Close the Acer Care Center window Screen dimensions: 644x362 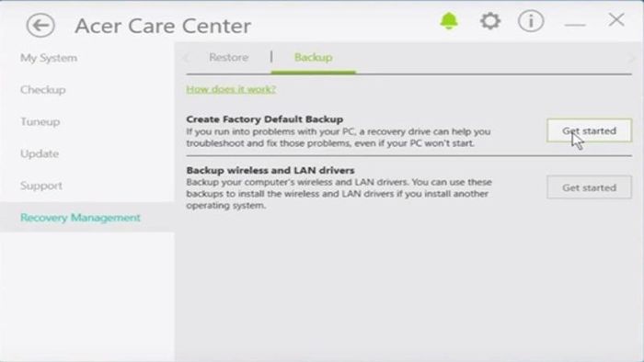[x=616, y=19]
